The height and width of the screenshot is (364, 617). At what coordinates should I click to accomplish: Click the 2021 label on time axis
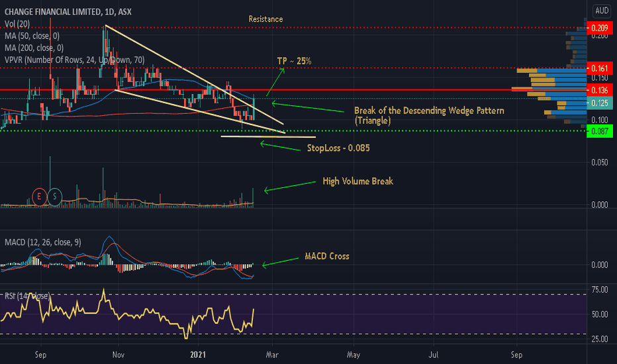pyautogui.click(x=197, y=355)
